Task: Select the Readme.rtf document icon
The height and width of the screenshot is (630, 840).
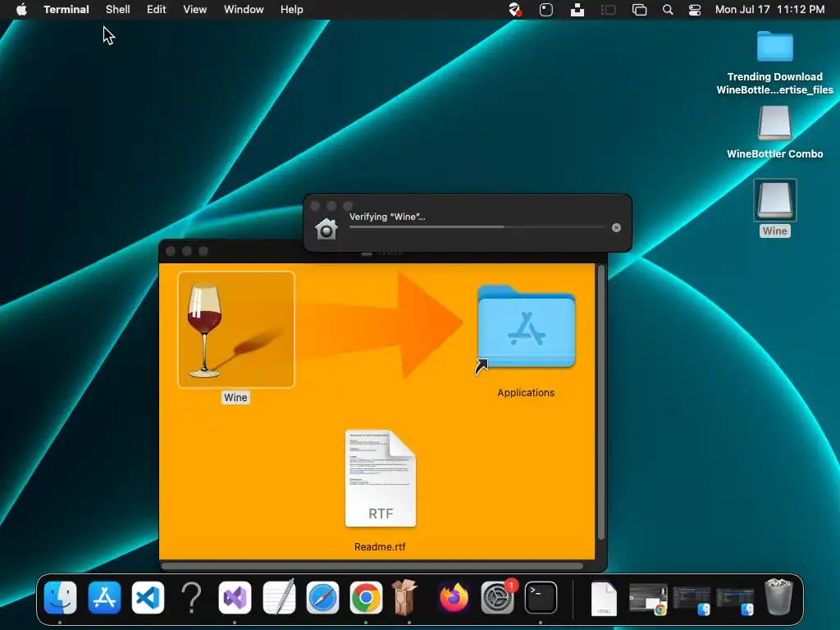Action: point(381,478)
